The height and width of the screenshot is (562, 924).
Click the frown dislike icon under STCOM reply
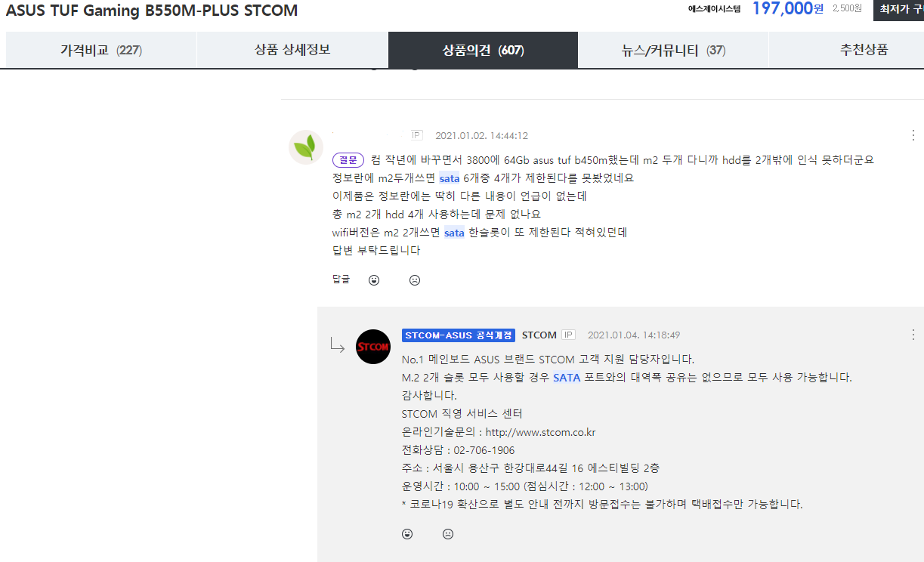(x=448, y=534)
